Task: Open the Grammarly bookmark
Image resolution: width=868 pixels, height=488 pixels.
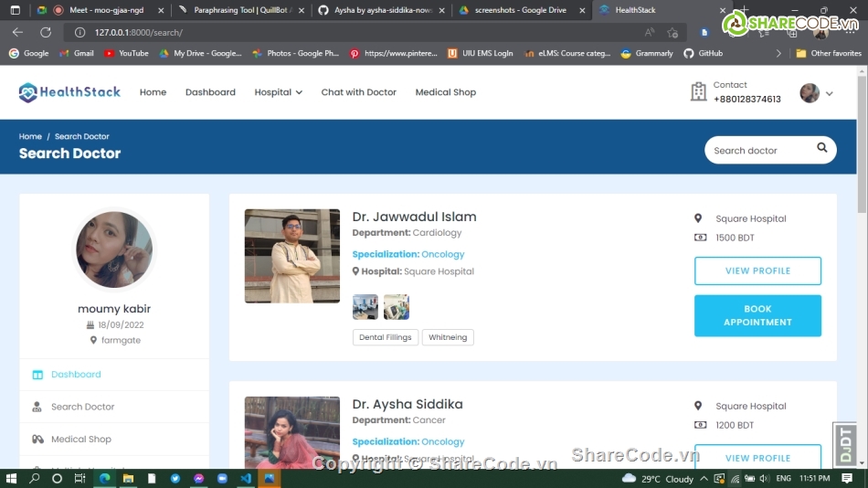Action: click(647, 53)
